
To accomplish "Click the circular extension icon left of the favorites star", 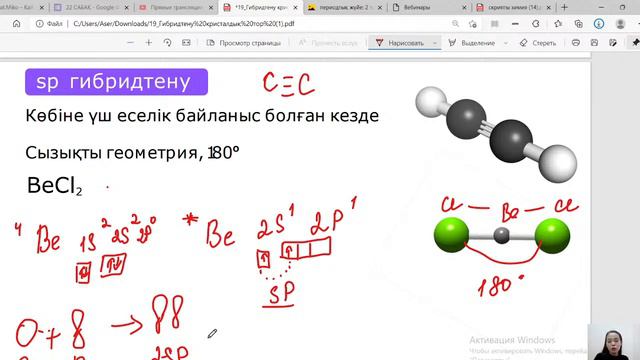I will 536,24.
